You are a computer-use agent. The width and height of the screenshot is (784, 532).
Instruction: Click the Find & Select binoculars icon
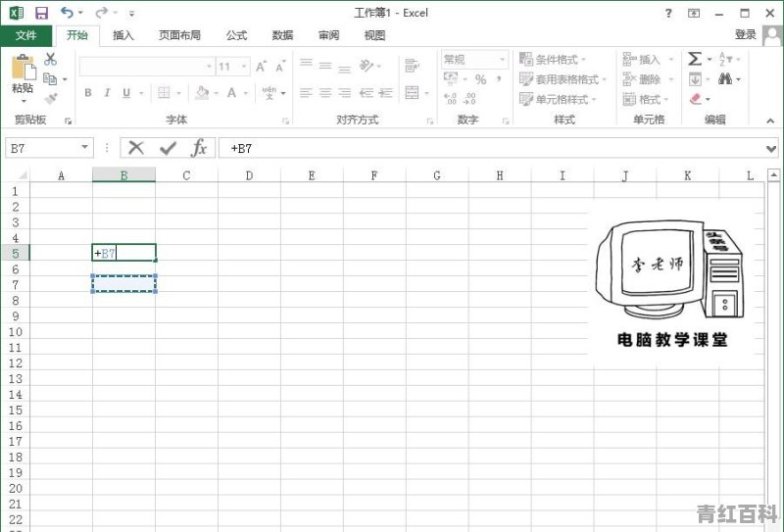tap(725, 78)
